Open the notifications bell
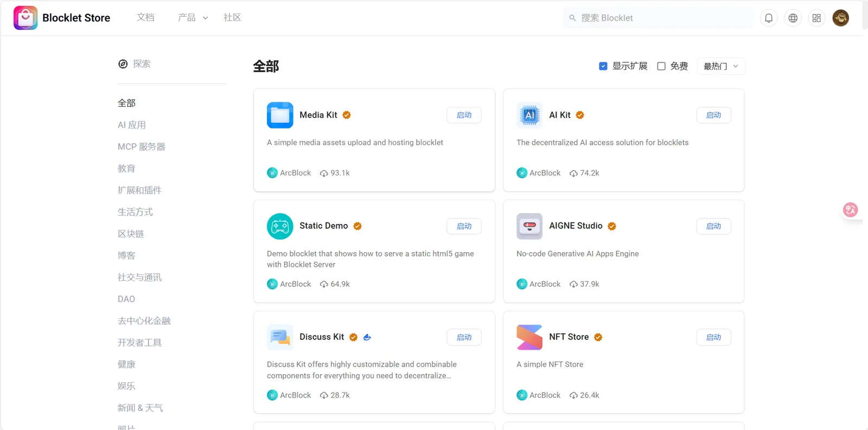 [x=769, y=18]
